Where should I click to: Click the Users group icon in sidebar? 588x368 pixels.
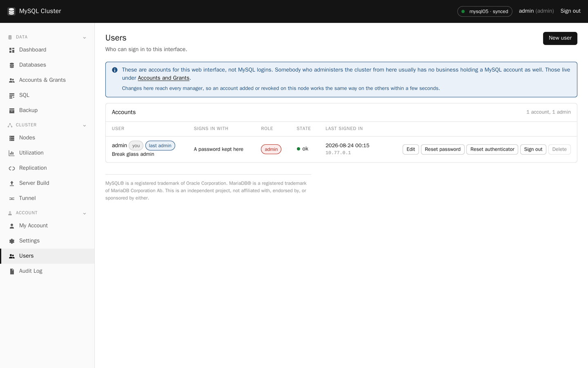(12, 256)
